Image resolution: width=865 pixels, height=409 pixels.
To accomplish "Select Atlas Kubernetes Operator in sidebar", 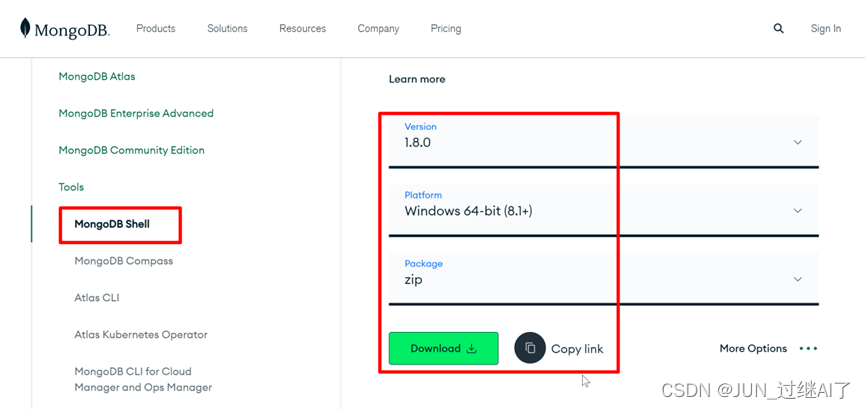I will coord(141,334).
